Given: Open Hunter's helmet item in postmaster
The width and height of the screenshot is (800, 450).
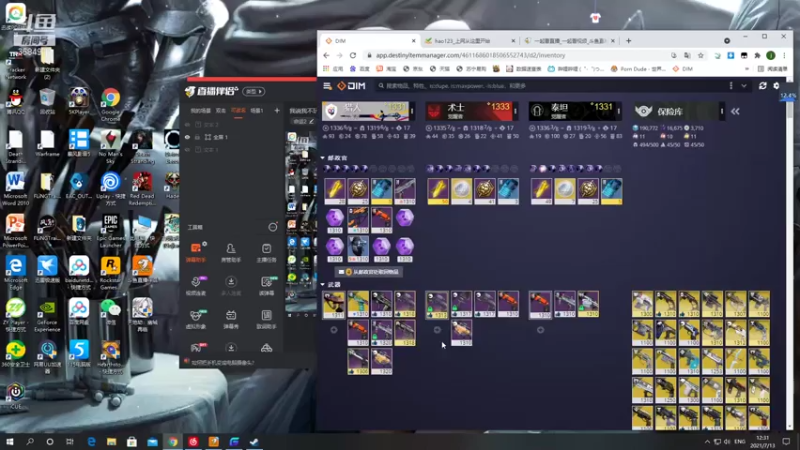Looking at the screenshot, I should click(x=358, y=249).
